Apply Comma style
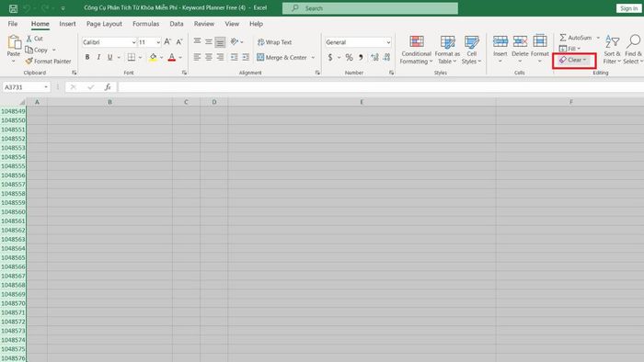The width and height of the screenshot is (644, 362). tap(361, 57)
